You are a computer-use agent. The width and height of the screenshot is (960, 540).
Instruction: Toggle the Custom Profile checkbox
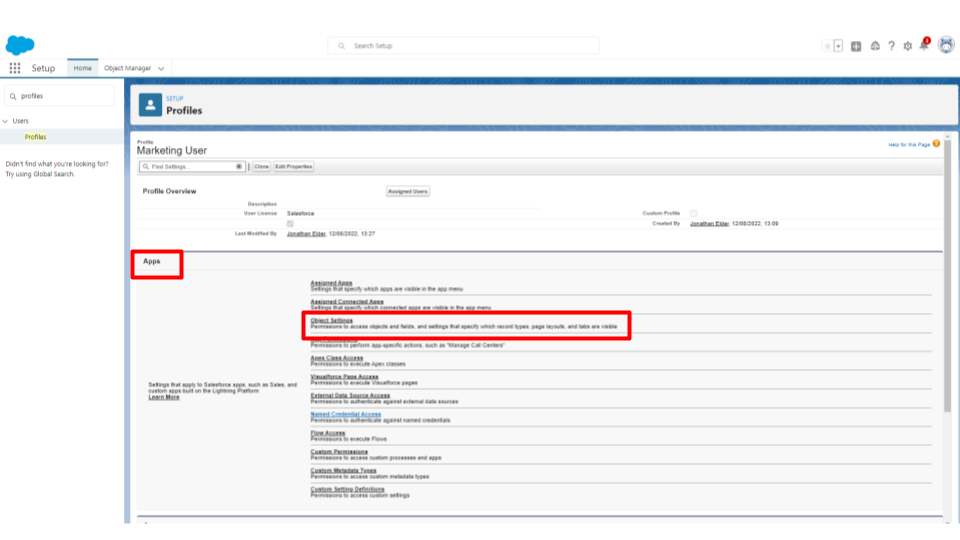pos(694,214)
